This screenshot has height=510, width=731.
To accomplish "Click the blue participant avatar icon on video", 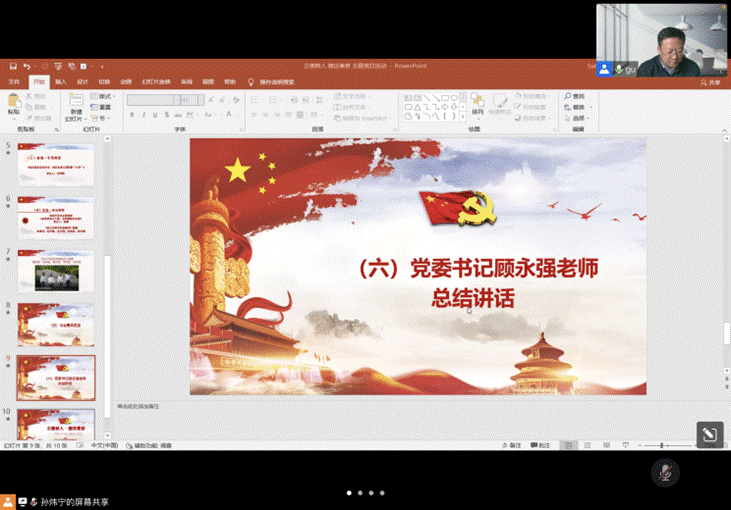I will coord(604,69).
